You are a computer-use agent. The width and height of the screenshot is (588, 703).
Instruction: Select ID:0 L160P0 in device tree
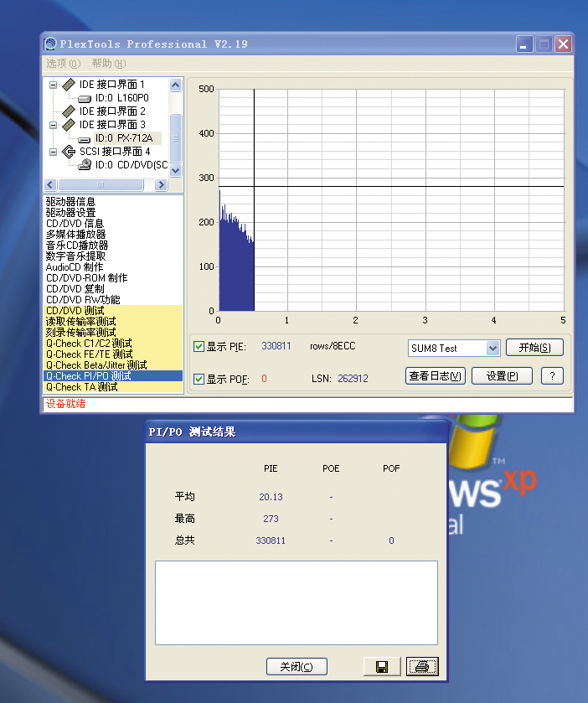click(x=122, y=98)
